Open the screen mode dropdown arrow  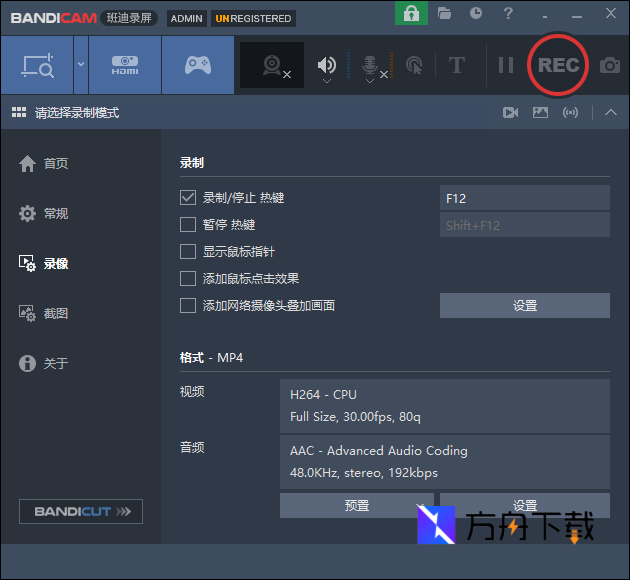[x=81, y=65]
